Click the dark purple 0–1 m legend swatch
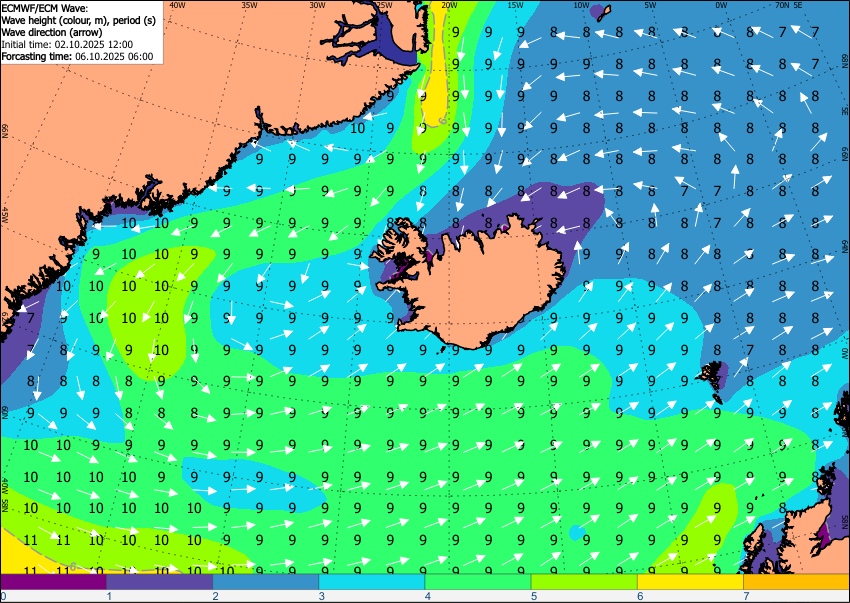850x603 pixels. 53,582
